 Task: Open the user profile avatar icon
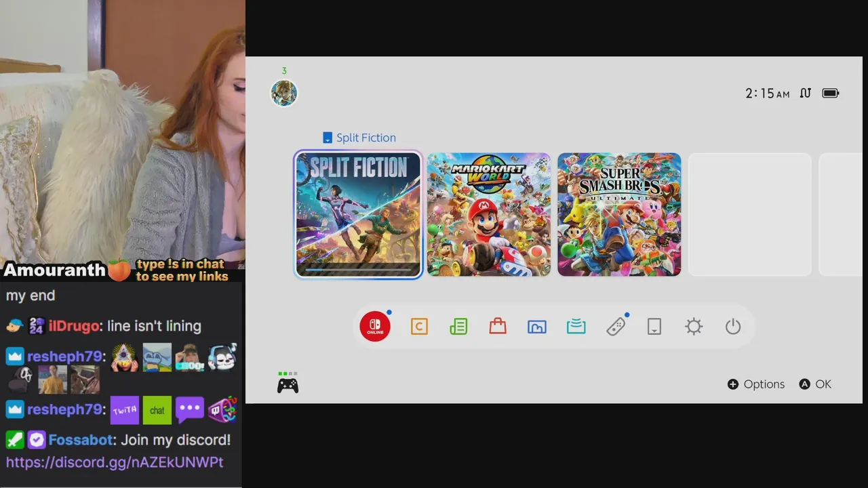(284, 93)
